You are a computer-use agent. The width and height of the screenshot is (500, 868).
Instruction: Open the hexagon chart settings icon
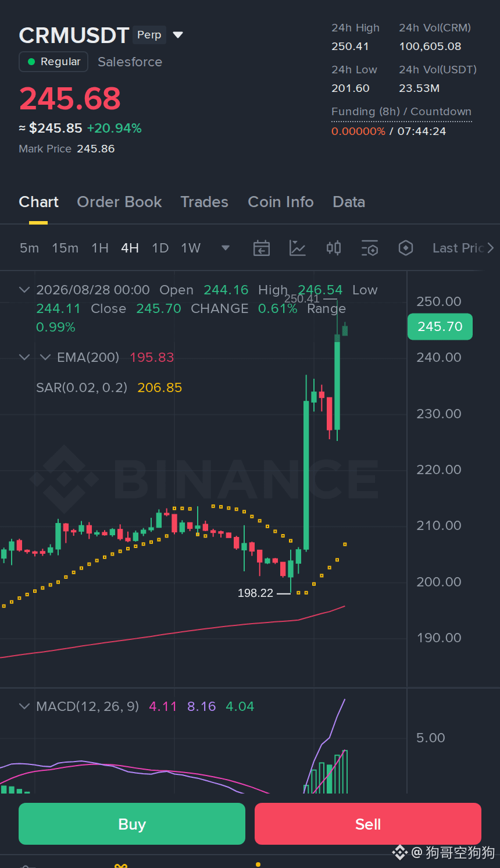(406, 248)
